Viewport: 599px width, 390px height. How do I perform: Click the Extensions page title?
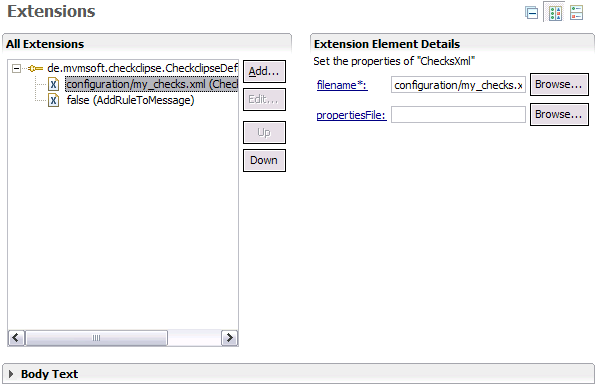click(x=51, y=11)
